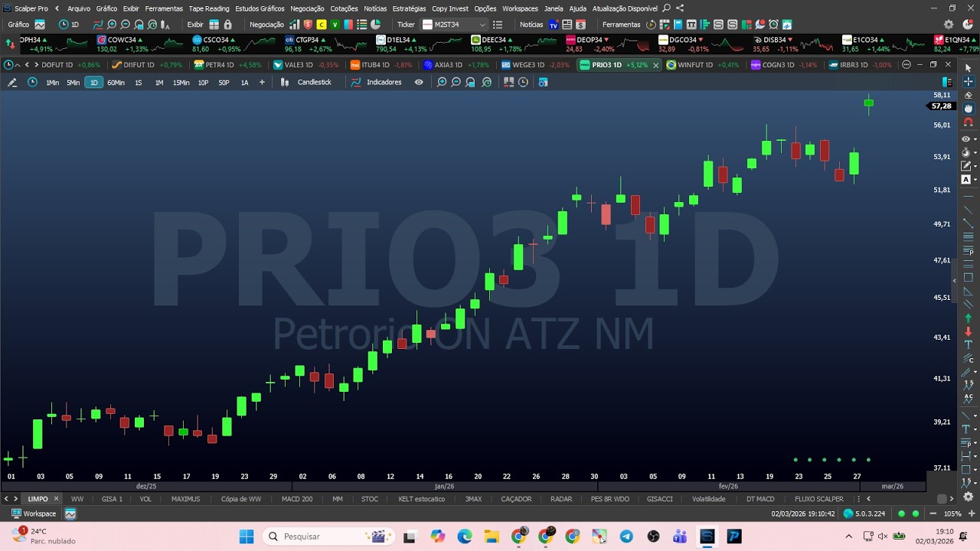Switch timeframe to 1A yearly
Screen dimensions: 980x551
(x=244, y=82)
